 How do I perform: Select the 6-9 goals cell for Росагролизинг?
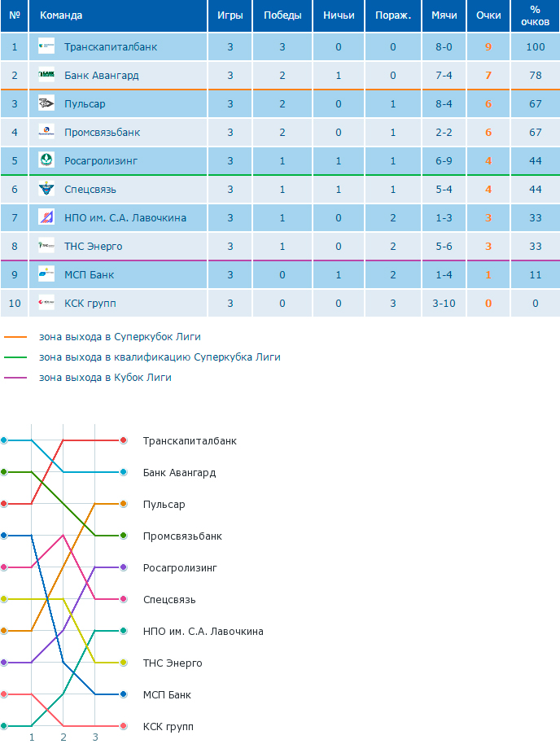click(x=444, y=161)
